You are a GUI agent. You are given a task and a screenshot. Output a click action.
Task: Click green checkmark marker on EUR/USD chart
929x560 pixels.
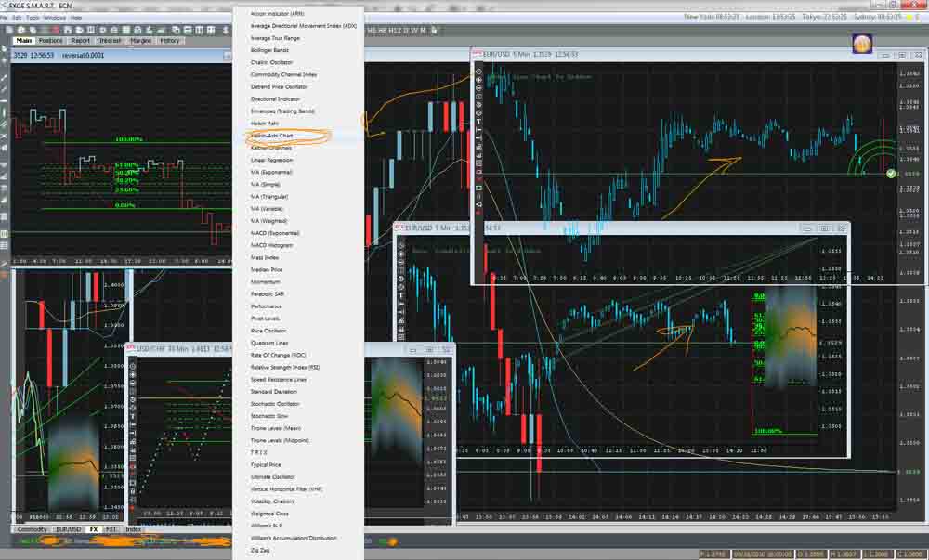click(891, 174)
